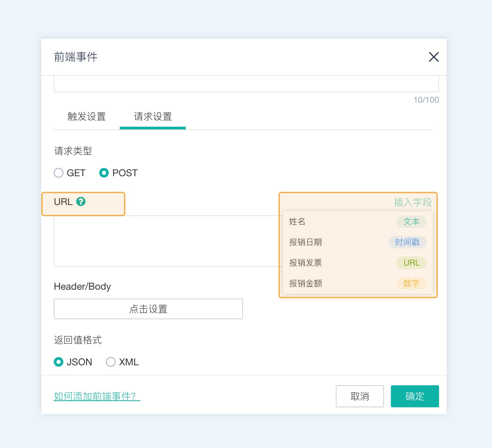Open the 插入字段 field dropdown
492x448 pixels.
pyautogui.click(x=412, y=202)
